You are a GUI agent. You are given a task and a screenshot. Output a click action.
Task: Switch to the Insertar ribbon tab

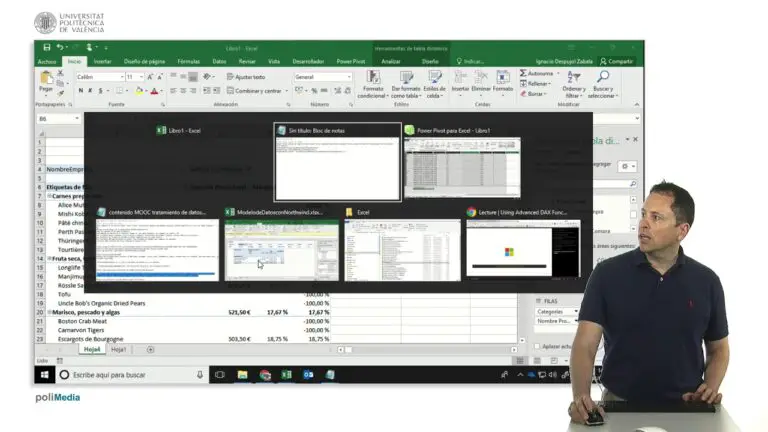click(102, 62)
